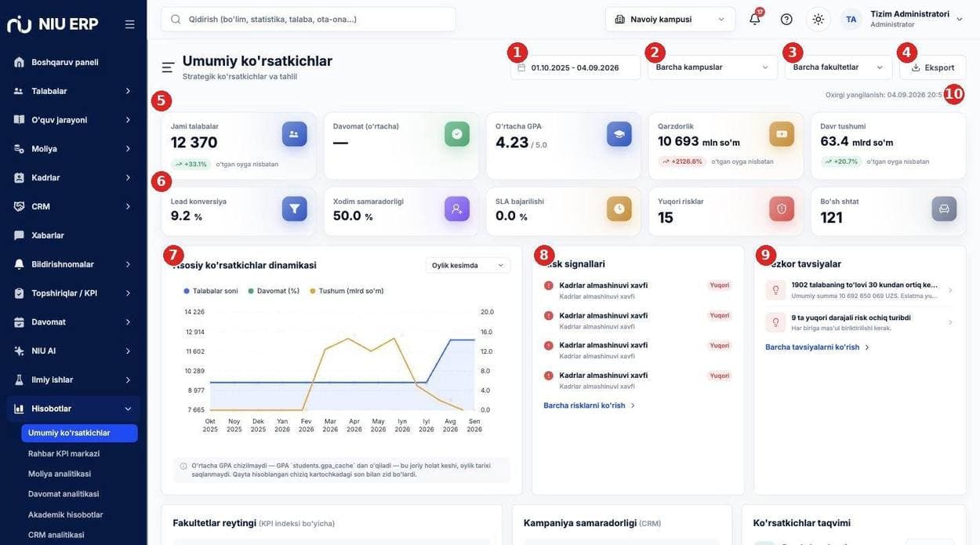Open the Barcha fakultetlar dropdown
Screen dimensions: 980x545
pos(838,67)
